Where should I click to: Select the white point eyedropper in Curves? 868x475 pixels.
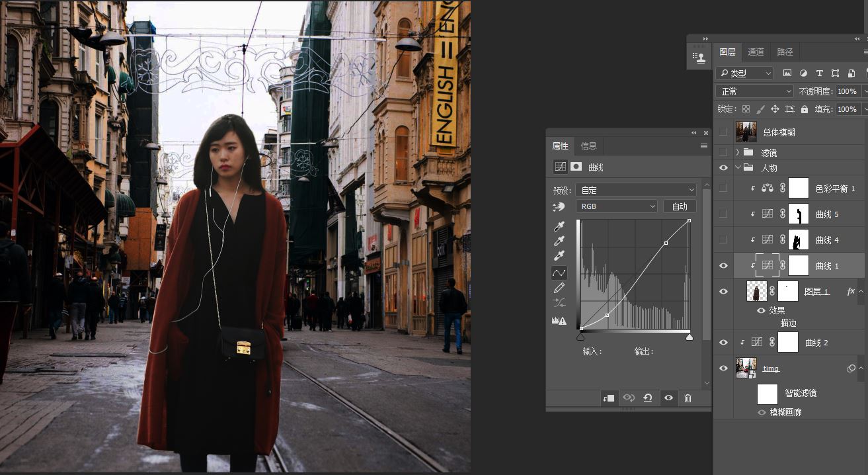click(x=559, y=256)
